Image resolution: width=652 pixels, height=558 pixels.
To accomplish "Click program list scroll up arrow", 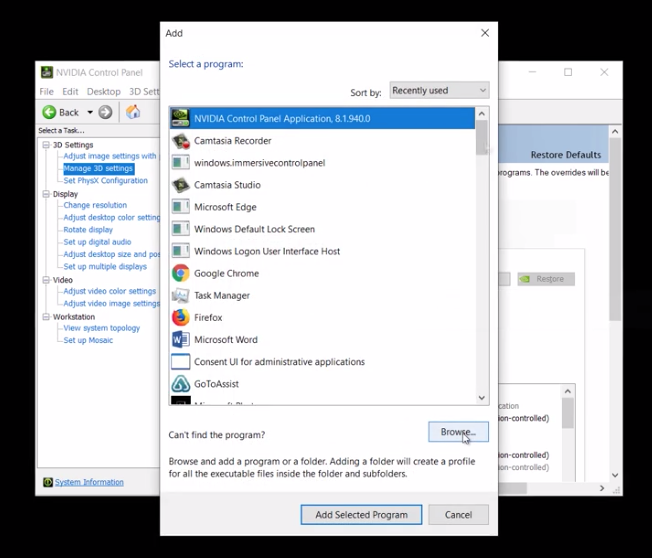I will point(482,114).
